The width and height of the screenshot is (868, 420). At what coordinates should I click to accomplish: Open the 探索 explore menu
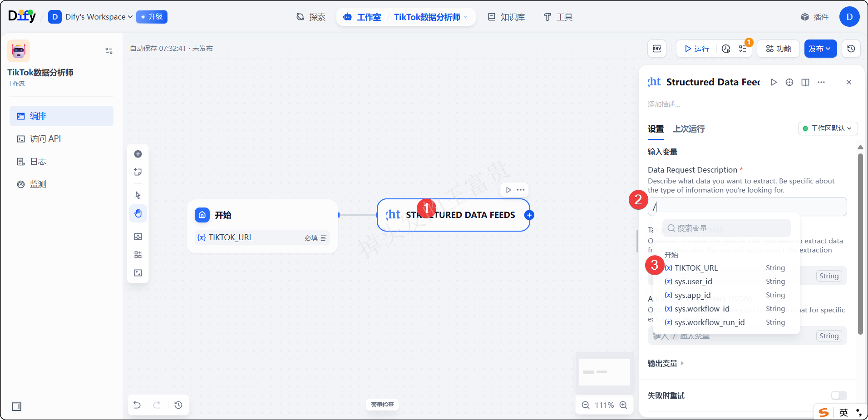tap(311, 17)
